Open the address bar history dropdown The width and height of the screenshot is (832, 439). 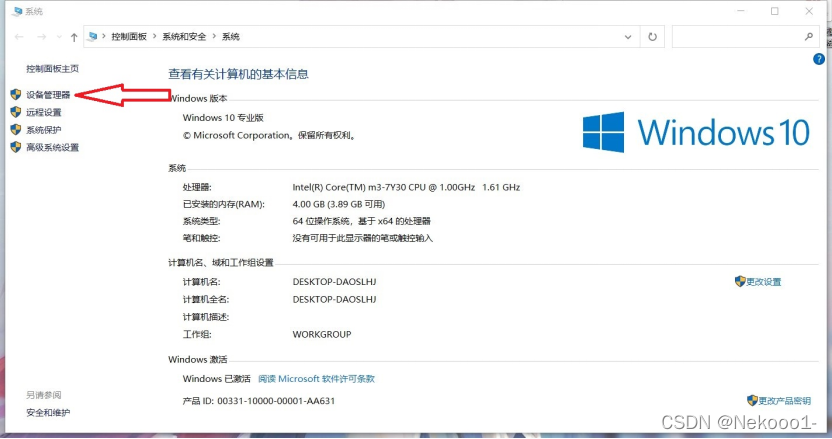tap(628, 37)
